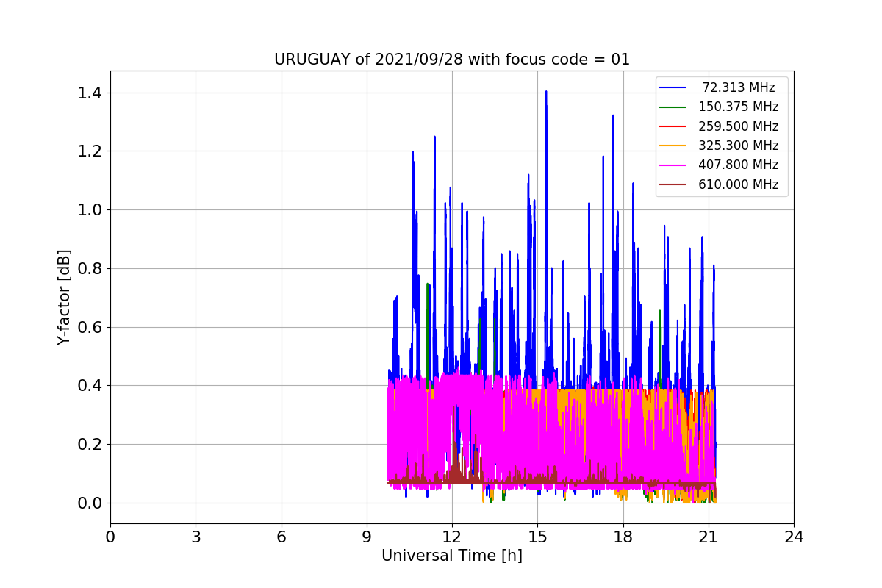Click the y-axis tick label '1.2'
882x588 pixels.
90,151
